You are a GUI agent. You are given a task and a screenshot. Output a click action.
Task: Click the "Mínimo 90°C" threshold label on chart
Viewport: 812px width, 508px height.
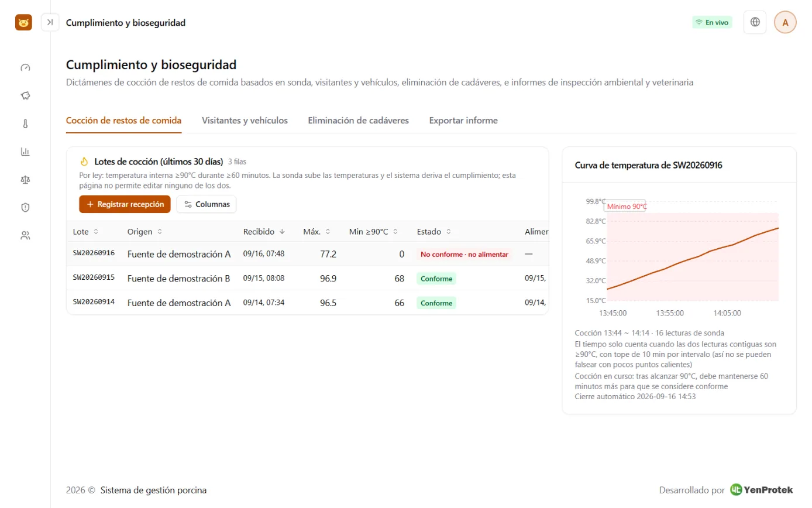pos(627,207)
